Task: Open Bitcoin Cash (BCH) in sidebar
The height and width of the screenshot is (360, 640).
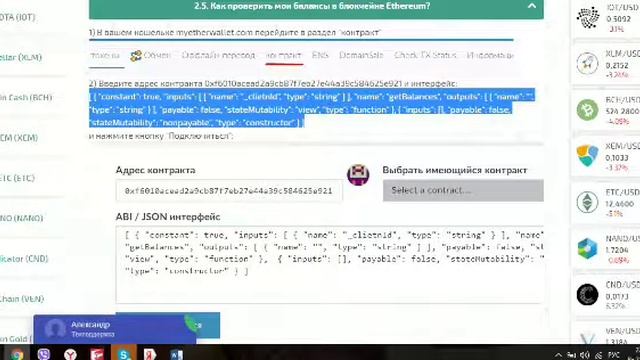Action: [x=26, y=97]
